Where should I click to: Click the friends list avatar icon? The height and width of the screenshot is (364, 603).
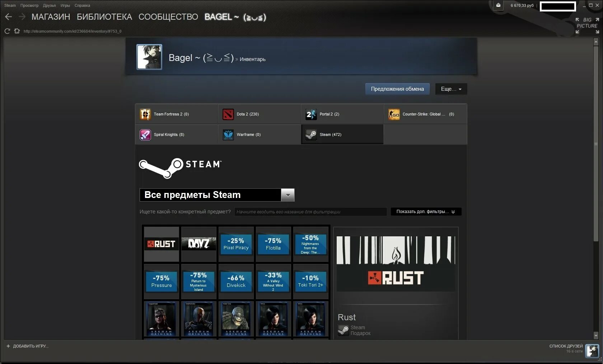click(592, 351)
